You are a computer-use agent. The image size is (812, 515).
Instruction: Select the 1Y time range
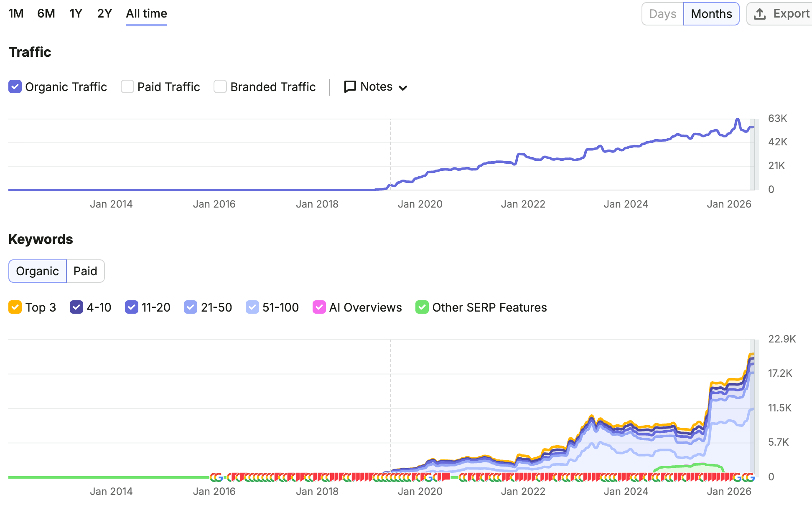(76, 13)
